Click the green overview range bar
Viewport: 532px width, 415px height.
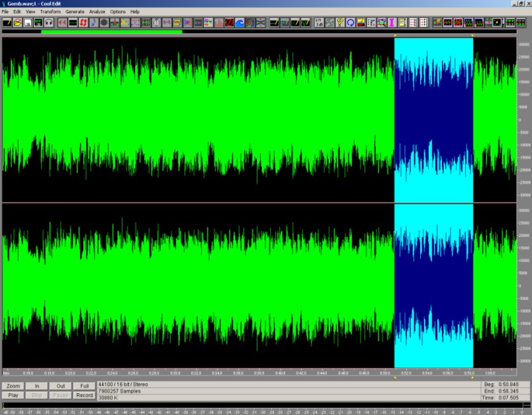pos(112,32)
